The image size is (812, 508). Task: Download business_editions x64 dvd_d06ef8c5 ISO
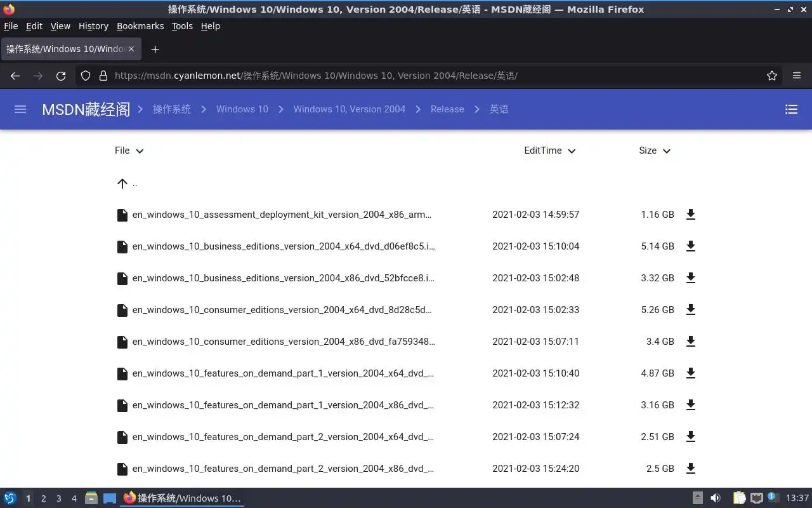pyautogui.click(x=691, y=246)
